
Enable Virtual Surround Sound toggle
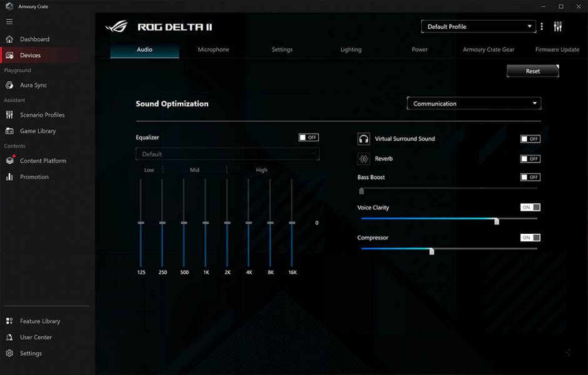pyautogui.click(x=531, y=139)
